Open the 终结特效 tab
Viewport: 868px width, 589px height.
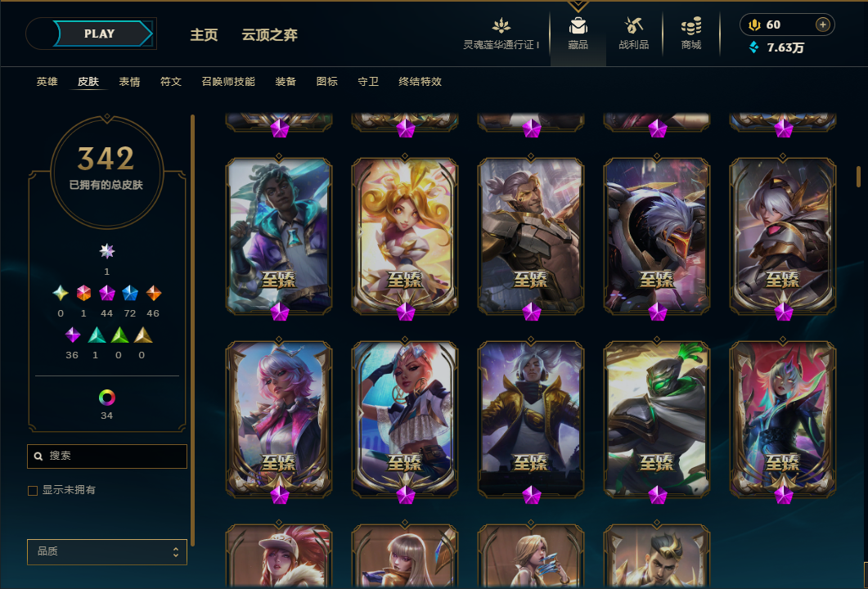(421, 81)
